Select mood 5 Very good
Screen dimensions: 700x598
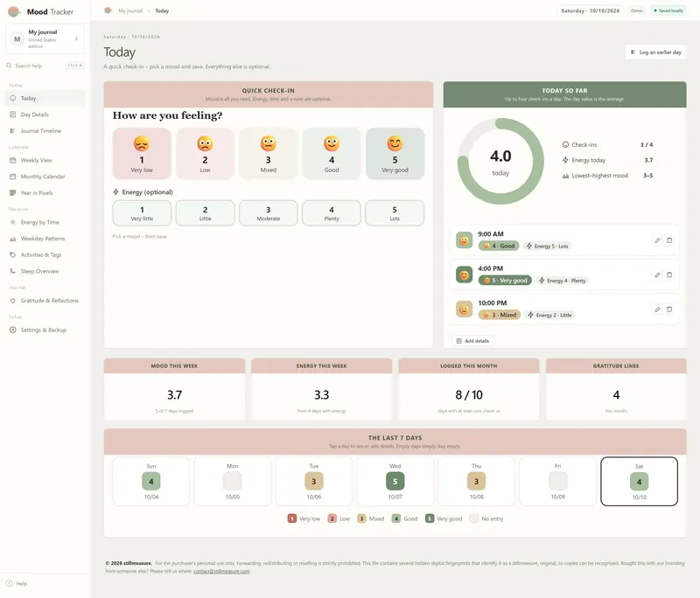(x=395, y=154)
